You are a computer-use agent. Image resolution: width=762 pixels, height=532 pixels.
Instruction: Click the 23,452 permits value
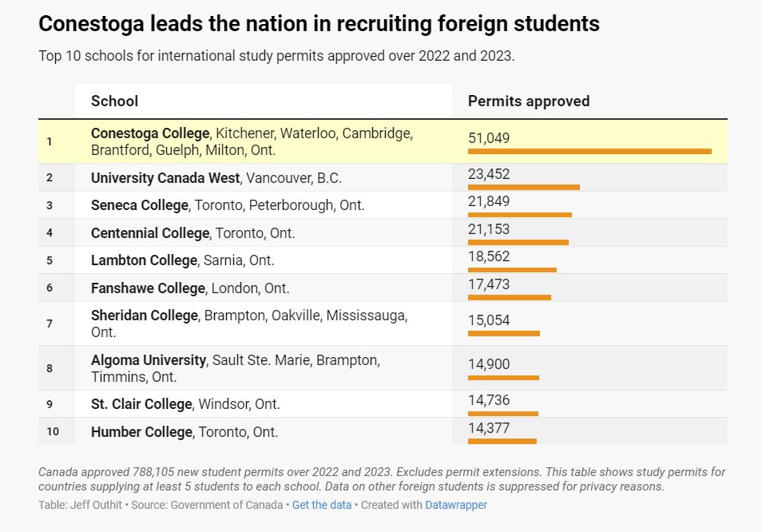pyautogui.click(x=489, y=174)
